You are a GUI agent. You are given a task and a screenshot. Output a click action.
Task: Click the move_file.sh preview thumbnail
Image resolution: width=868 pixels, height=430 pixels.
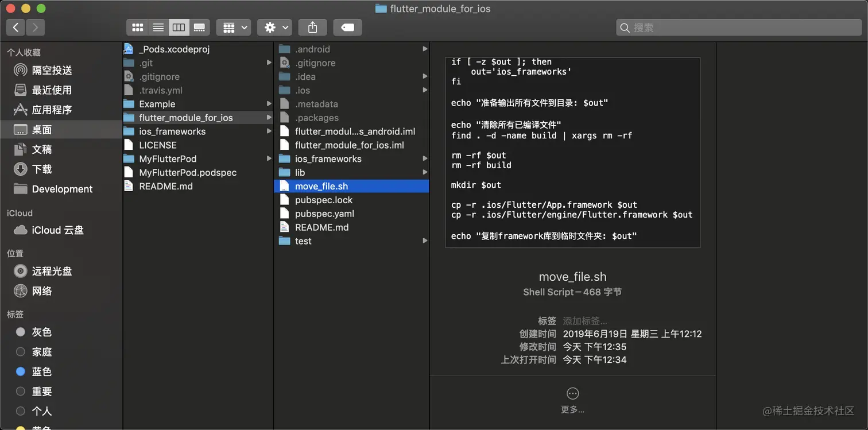click(x=573, y=152)
